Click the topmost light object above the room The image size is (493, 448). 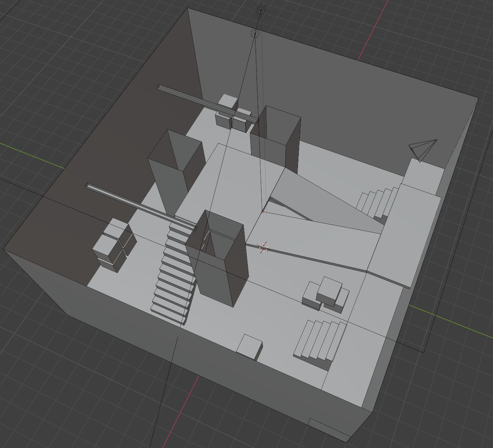coord(261,10)
